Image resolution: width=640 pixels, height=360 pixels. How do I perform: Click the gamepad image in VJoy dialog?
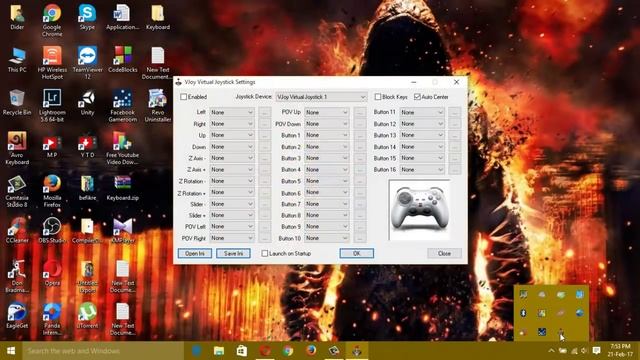[x=420, y=209]
